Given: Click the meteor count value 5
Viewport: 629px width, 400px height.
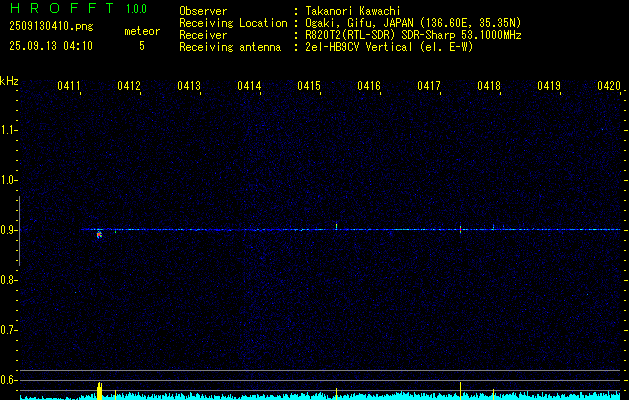Looking at the screenshot, I should [x=142, y=46].
